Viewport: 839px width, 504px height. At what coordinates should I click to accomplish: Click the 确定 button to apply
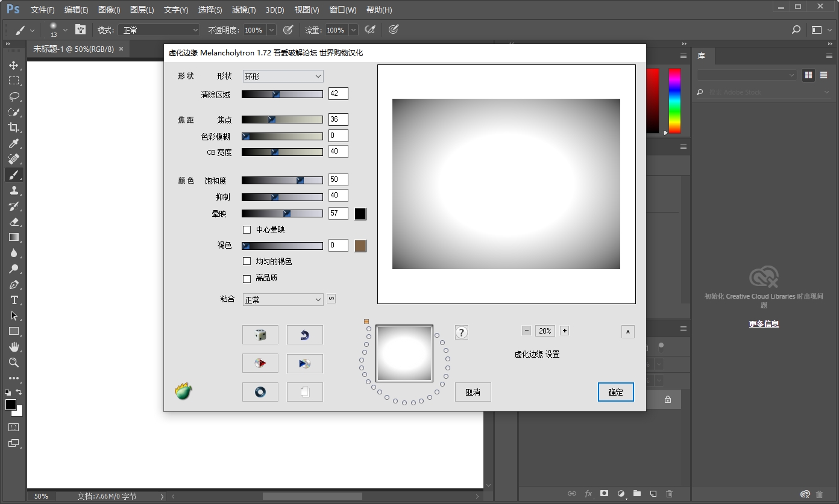click(615, 392)
